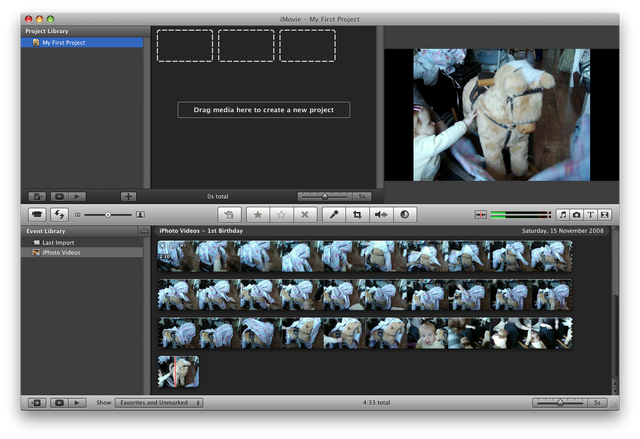Click the Saturday, 15 November 2008 date
Screen dimensions: 640x439
(562, 231)
